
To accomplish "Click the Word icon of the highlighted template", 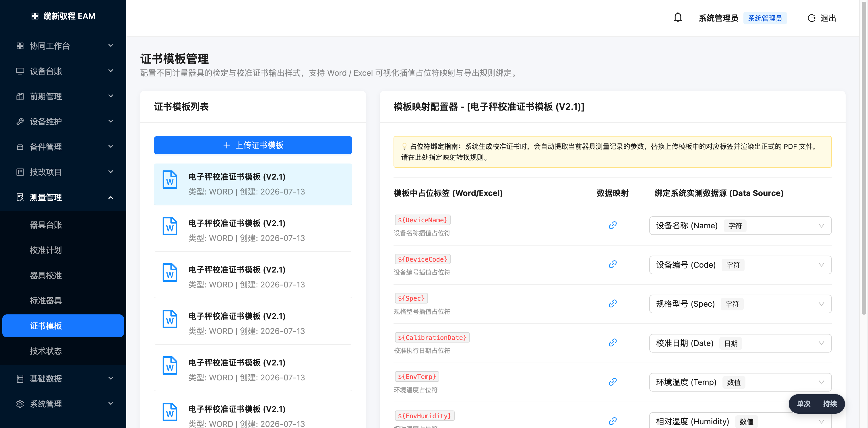I will (x=170, y=180).
